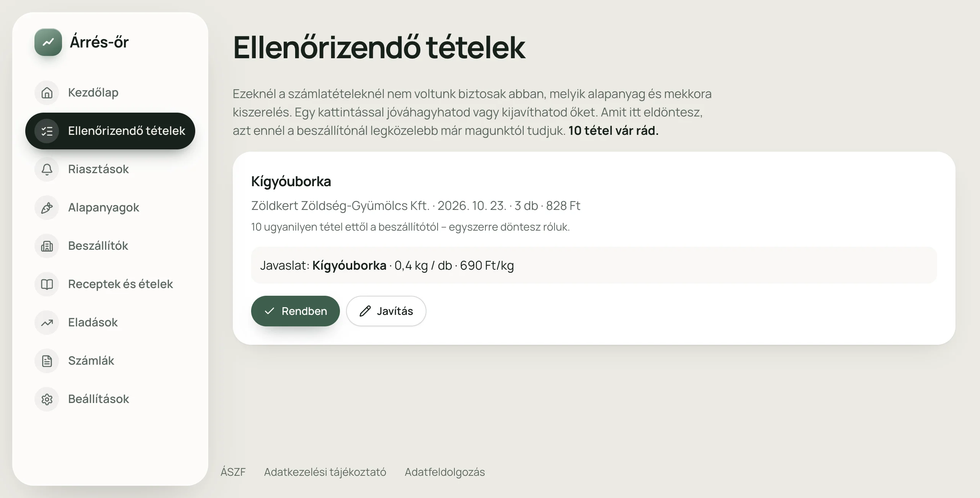Click the checkmark icon in Rendben
980x498 pixels.
[x=269, y=311]
